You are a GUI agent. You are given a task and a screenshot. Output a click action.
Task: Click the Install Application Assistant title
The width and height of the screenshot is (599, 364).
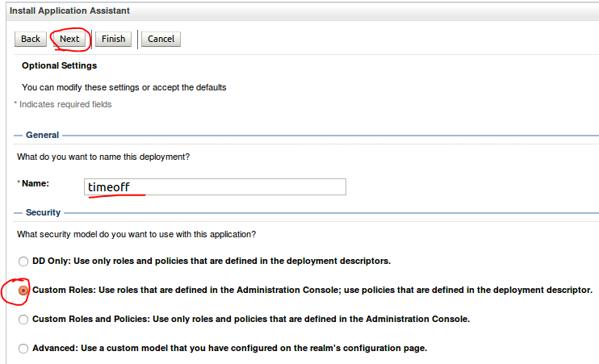coord(69,10)
